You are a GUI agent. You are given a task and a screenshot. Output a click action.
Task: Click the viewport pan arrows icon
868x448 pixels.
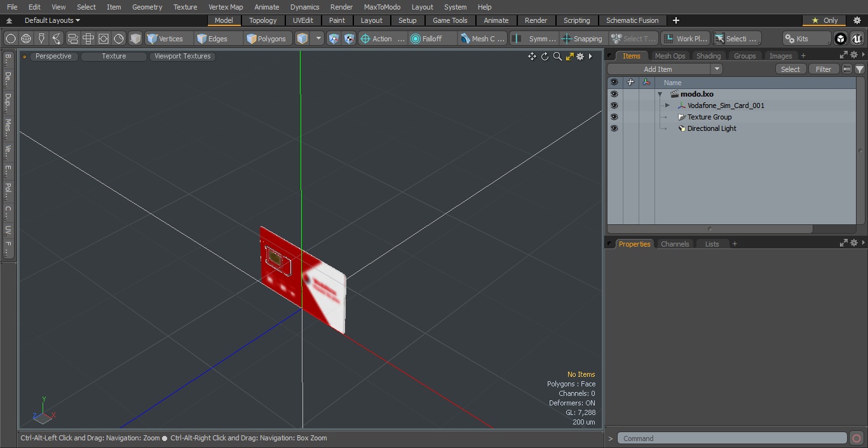(x=532, y=57)
